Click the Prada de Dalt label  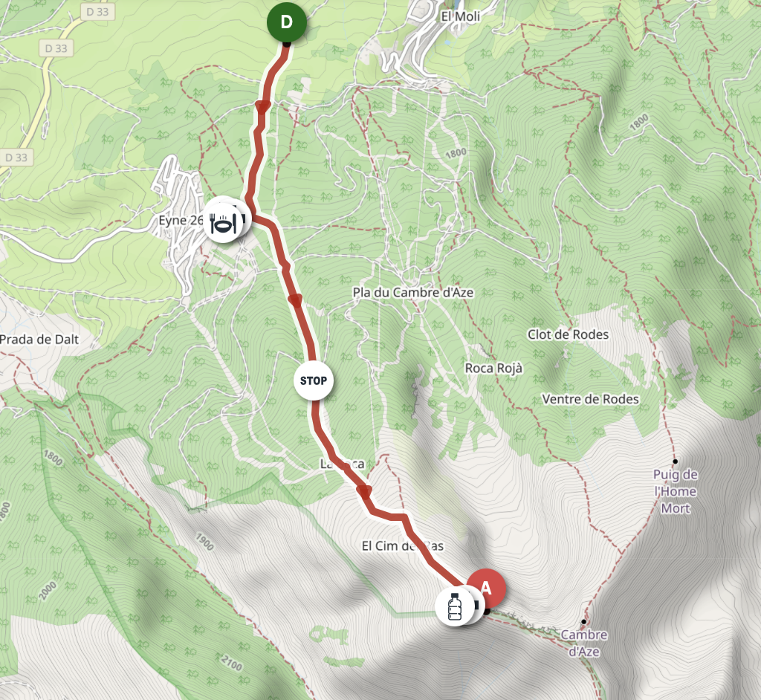pyautogui.click(x=39, y=340)
